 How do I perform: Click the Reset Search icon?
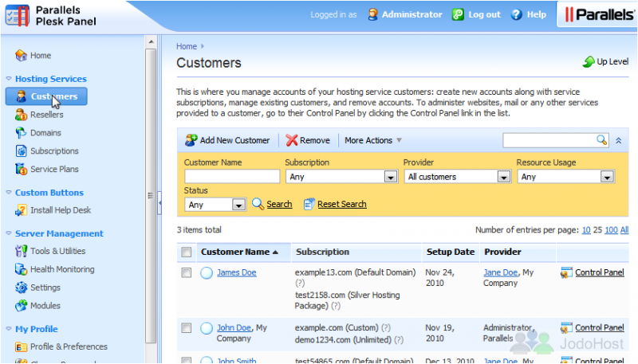point(309,204)
